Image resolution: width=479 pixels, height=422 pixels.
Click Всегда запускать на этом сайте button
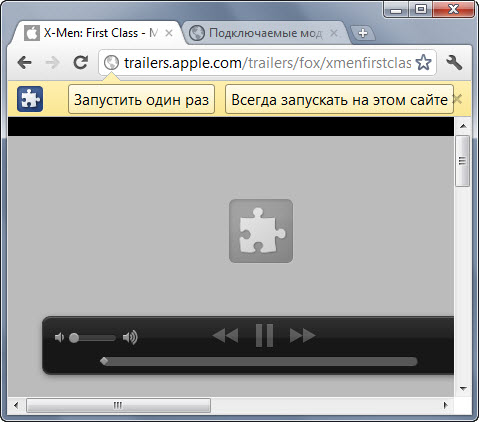tap(339, 99)
